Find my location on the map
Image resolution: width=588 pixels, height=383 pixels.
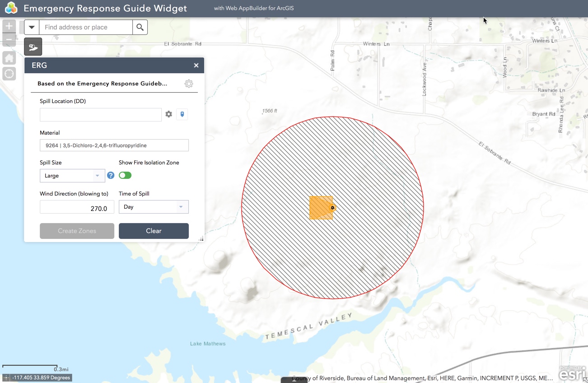pyautogui.click(x=9, y=74)
